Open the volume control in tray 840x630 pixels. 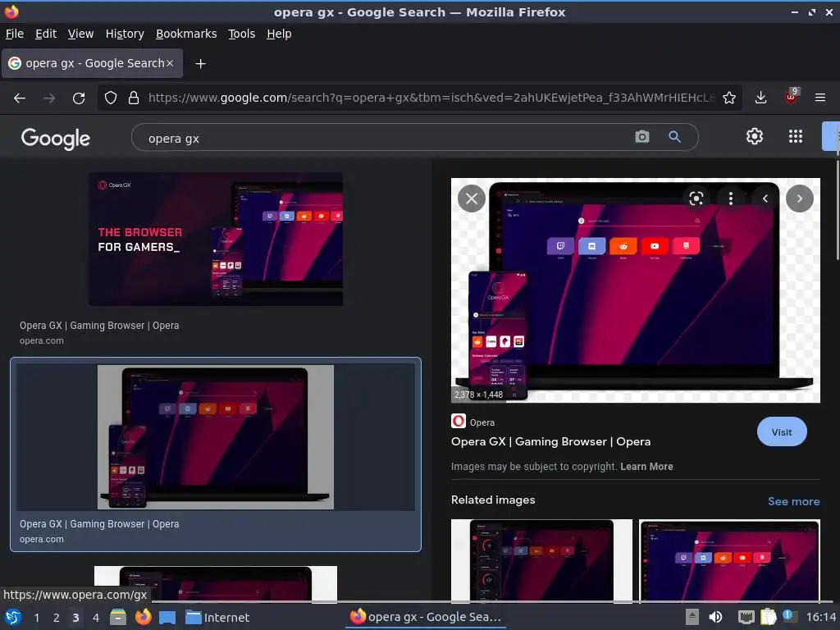tap(715, 617)
